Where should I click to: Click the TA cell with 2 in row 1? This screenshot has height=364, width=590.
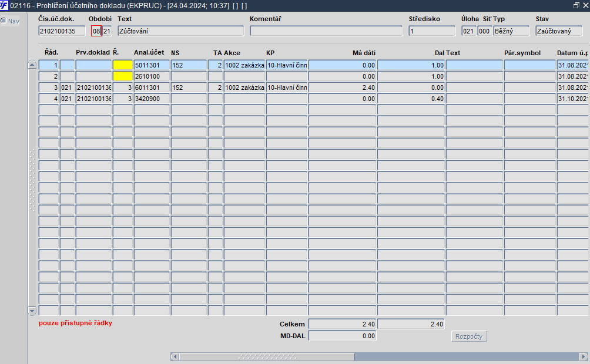click(215, 65)
